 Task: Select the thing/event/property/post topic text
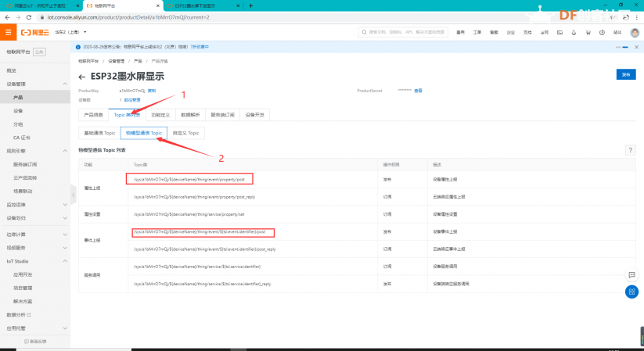pyautogui.click(x=189, y=179)
